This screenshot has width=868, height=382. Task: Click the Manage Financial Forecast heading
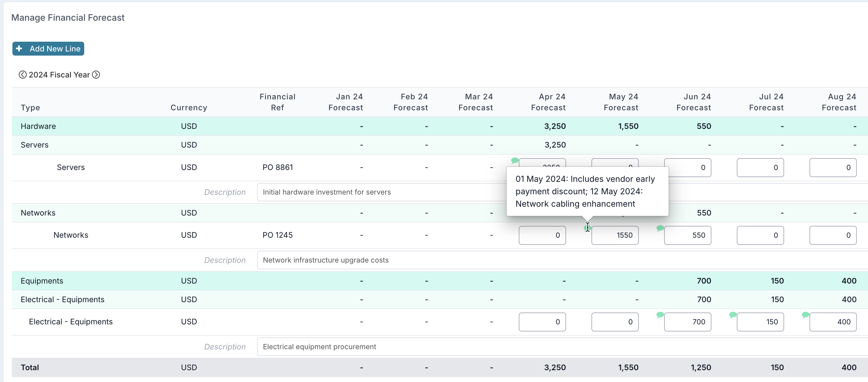[68, 17]
